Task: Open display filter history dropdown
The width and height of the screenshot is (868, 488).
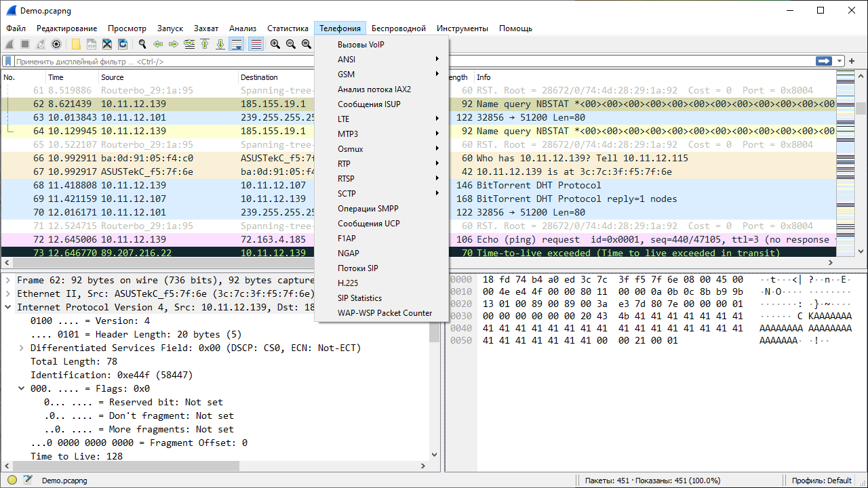Action: click(x=840, y=61)
